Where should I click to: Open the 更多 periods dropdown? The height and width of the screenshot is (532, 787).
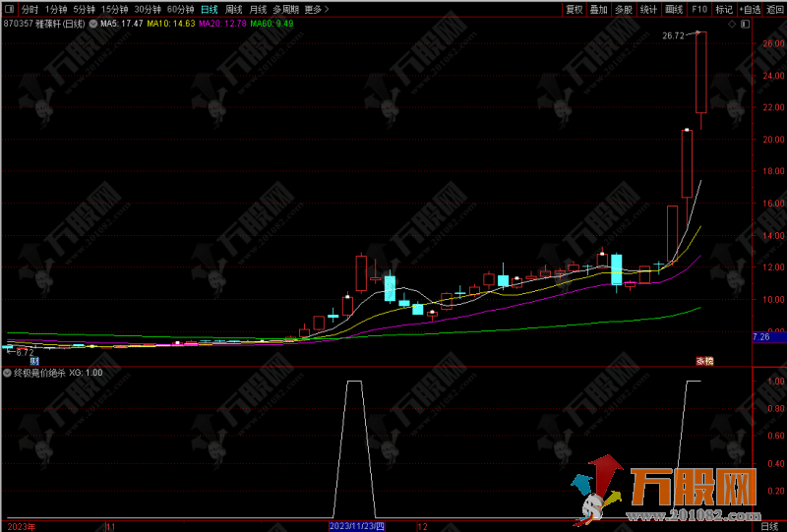click(315, 9)
